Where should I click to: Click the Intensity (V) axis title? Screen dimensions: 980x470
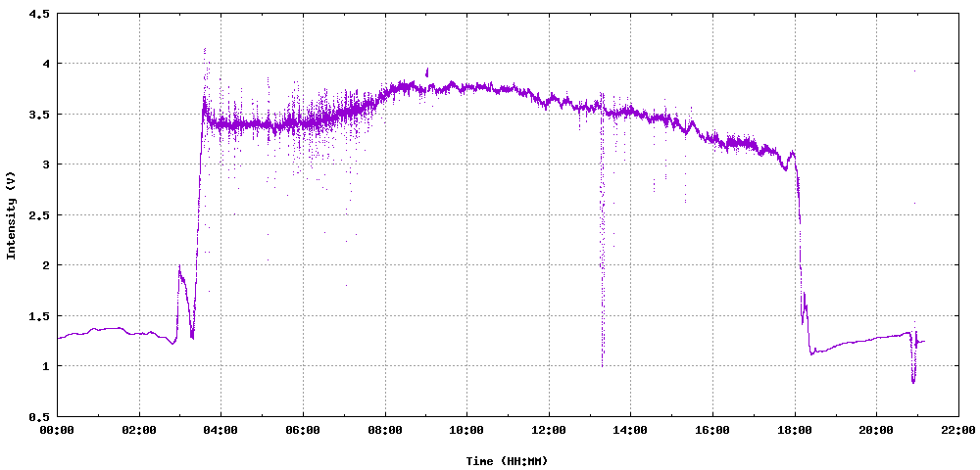coord(11,215)
